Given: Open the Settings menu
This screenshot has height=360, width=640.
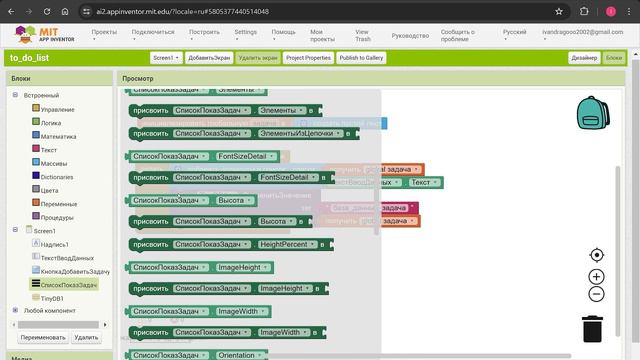Looking at the screenshot, I should pos(245,35).
